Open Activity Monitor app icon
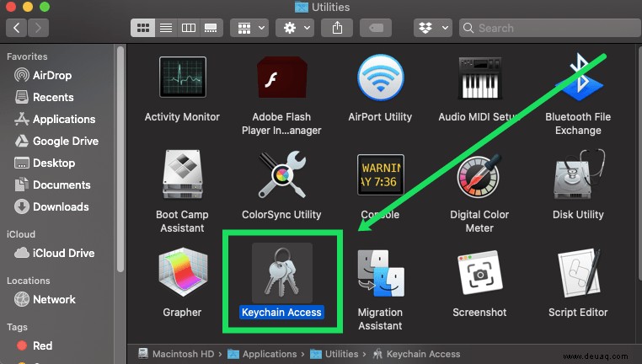This screenshot has width=642, height=364. (x=183, y=77)
